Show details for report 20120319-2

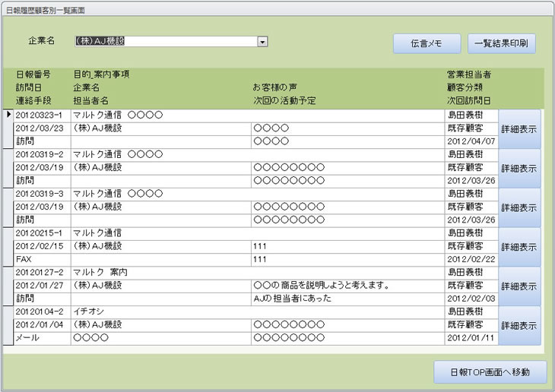point(519,169)
